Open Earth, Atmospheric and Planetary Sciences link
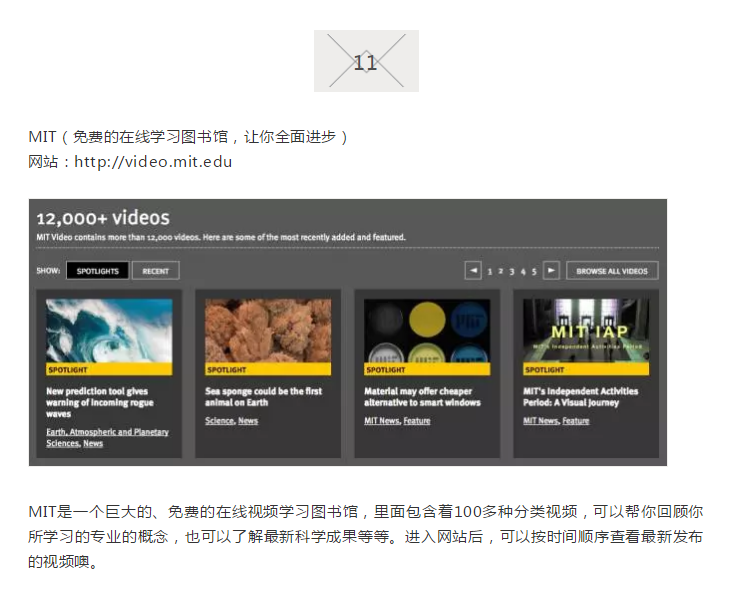 107,438
